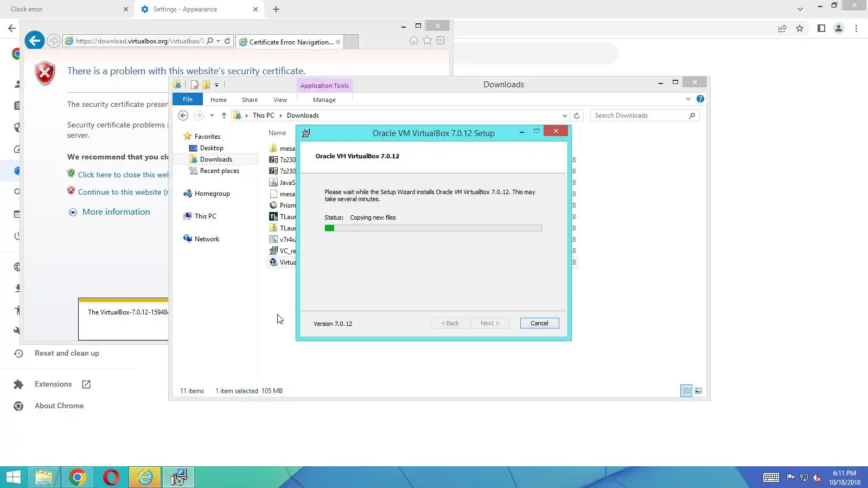868x488 pixels.
Task: Click the volume icon in system tray
Action: click(817, 478)
